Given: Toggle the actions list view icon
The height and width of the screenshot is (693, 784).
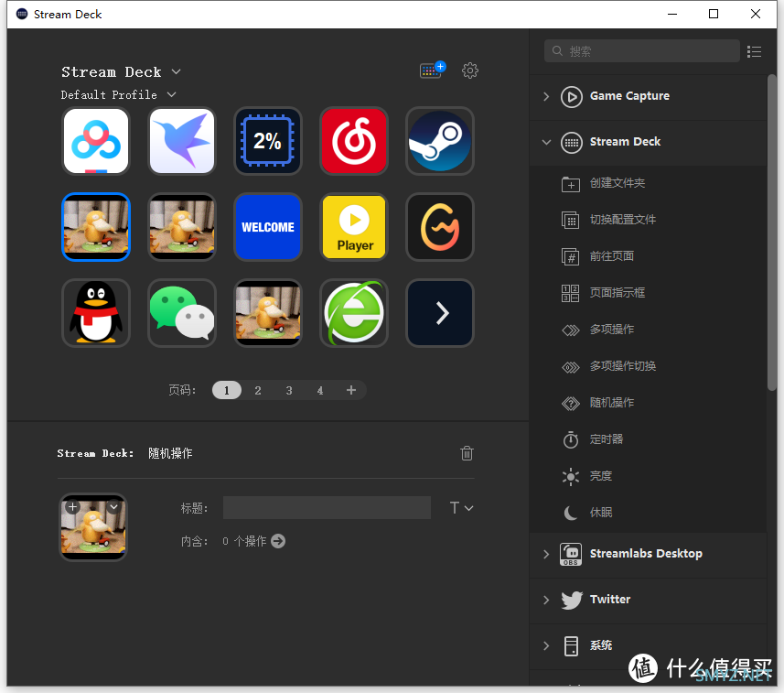Looking at the screenshot, I should pyautogui.click(x=754, y=51).
